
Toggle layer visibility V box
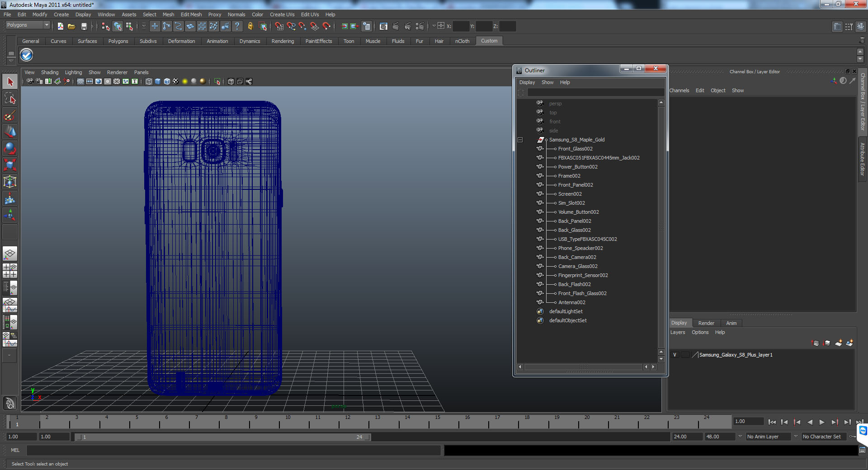point(675,355)
